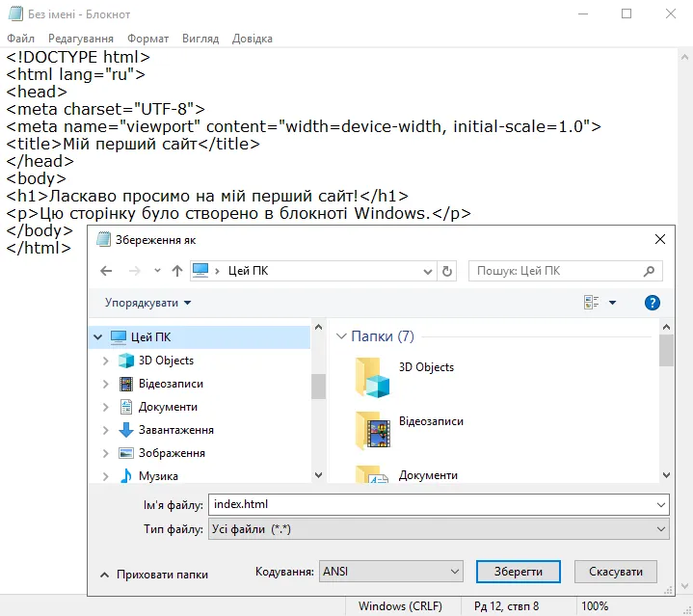
Task: Open the Тип файлу dropdown
Action: [439, 529]
